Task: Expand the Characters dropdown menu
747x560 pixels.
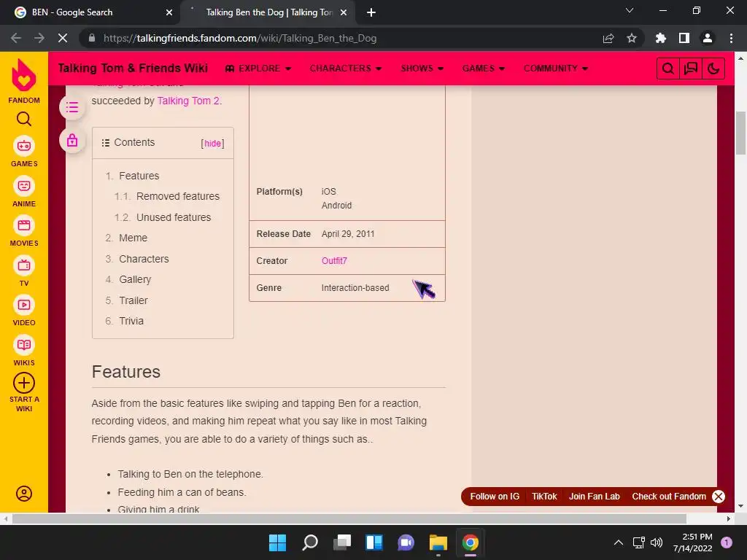Action: point(346,69)
